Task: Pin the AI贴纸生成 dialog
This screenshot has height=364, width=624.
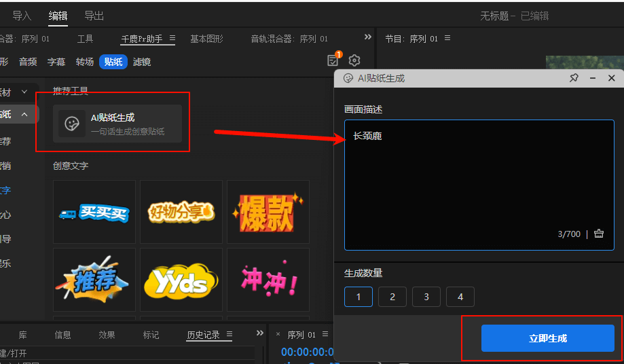Action: click(x=574, y=78)
